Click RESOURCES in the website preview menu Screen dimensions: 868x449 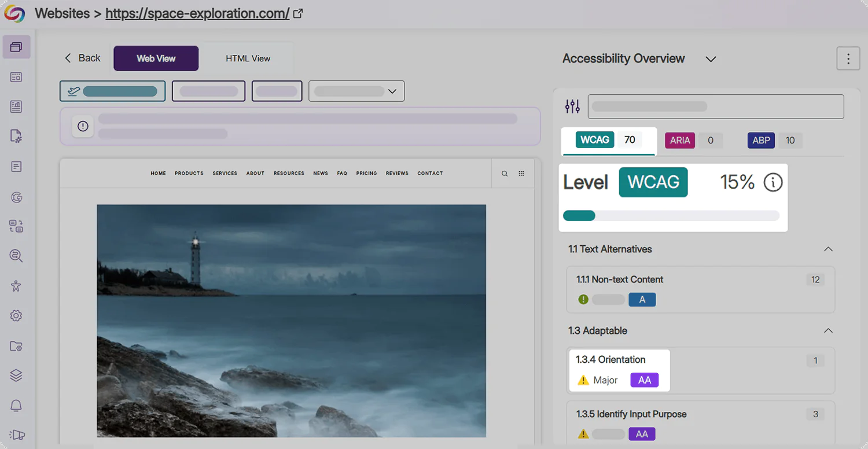289,174
